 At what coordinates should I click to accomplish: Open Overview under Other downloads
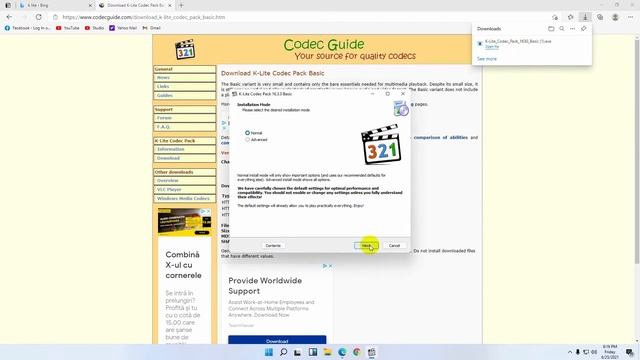(x=185, y=180)
